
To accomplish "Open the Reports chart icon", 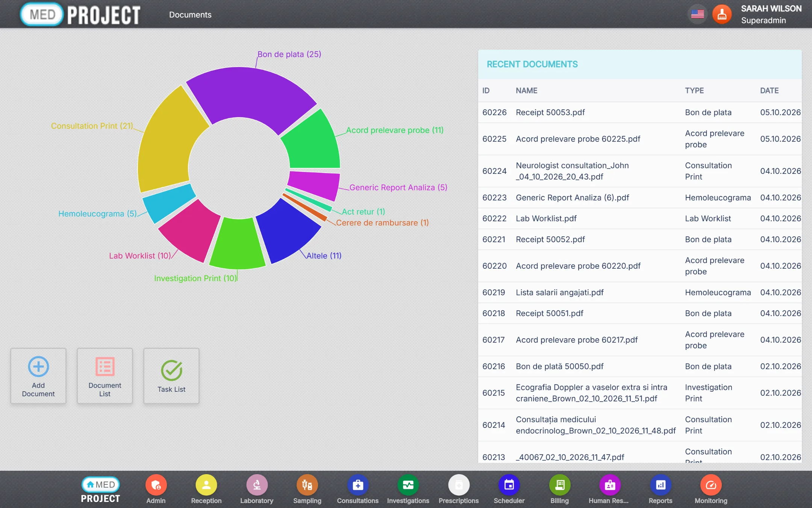I will point(661,485).
